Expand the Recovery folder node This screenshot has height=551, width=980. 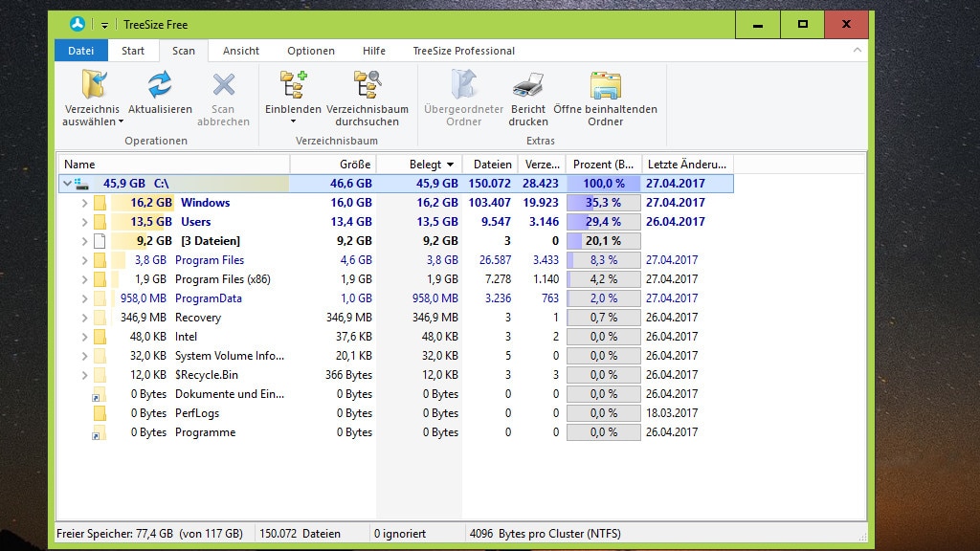tap(84, 318)
